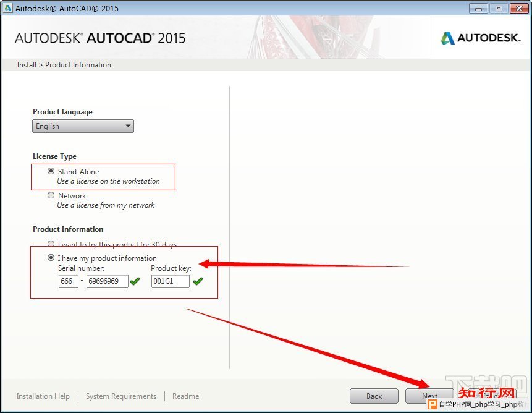This screenshot has height=413, width=532.
Task: Click green checkmark beside serial number
Action: coord(135,281)
